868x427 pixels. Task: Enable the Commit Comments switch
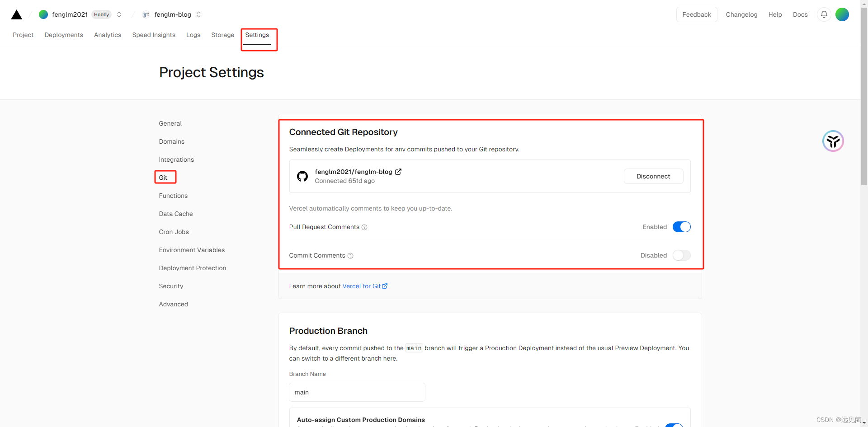(x=682, y=255)
